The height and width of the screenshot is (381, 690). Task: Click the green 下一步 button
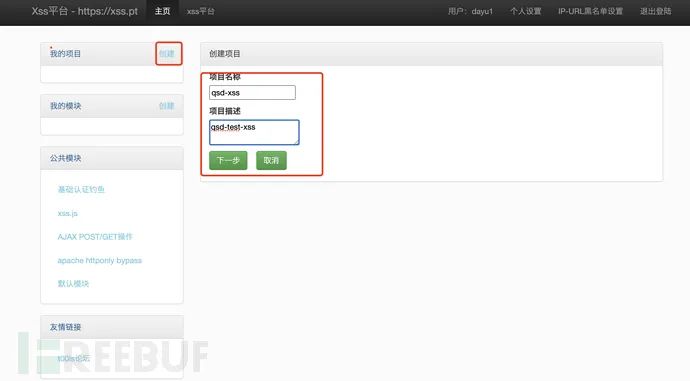click(228, 161)
